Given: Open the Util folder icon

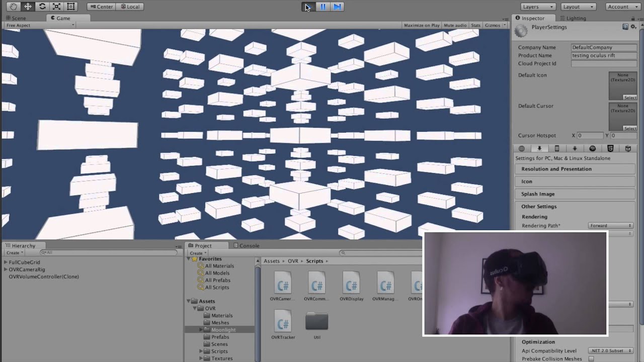Looking at the screenshot, I should tap(317, 325).
